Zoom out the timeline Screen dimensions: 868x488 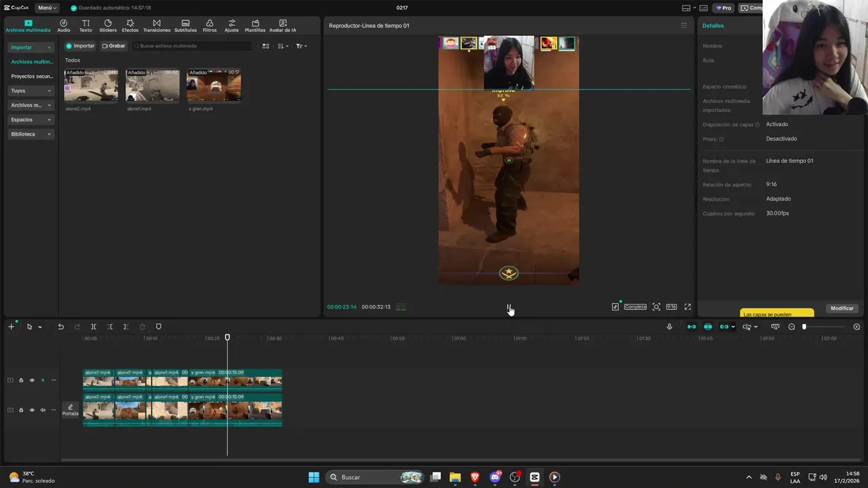coord(791,327)
